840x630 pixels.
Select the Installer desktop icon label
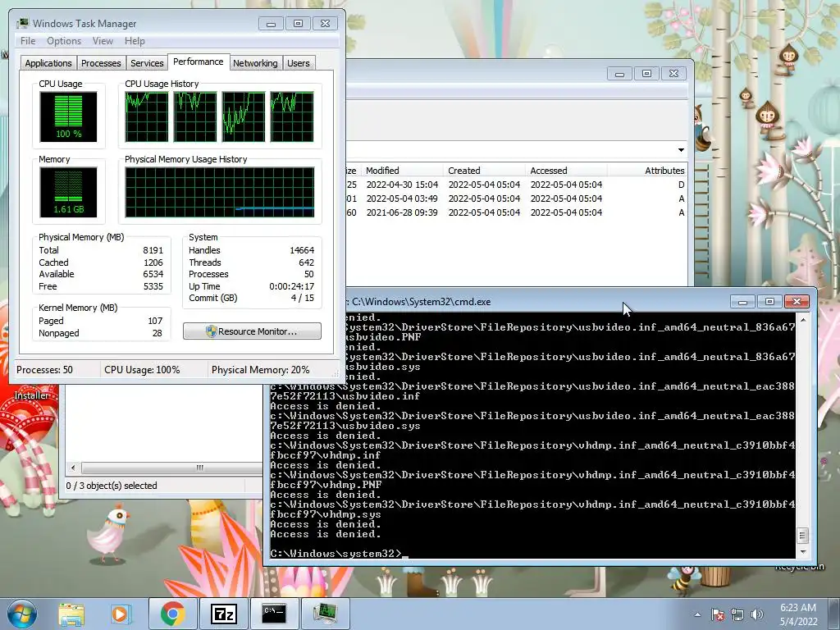pyautogui.click(x=31, y=395)
